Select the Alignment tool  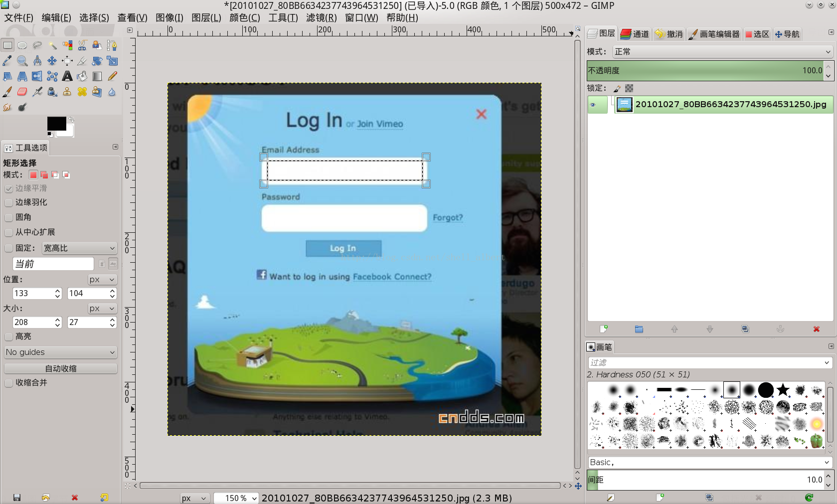[67, 61]
